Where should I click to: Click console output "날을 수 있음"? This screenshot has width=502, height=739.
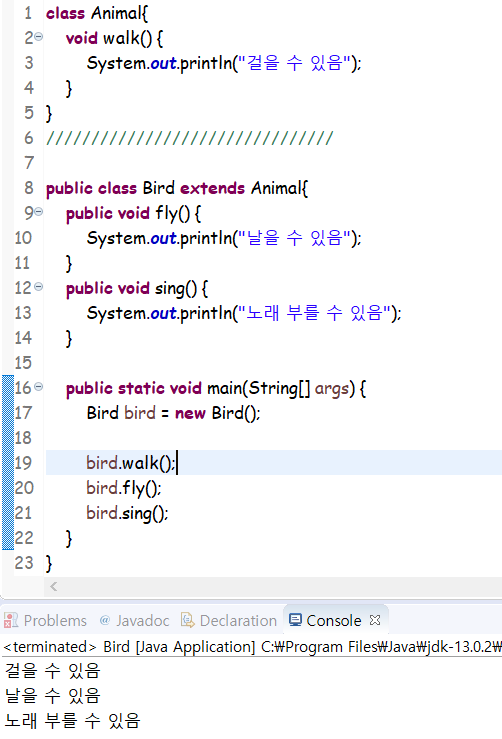click(53, 696)
